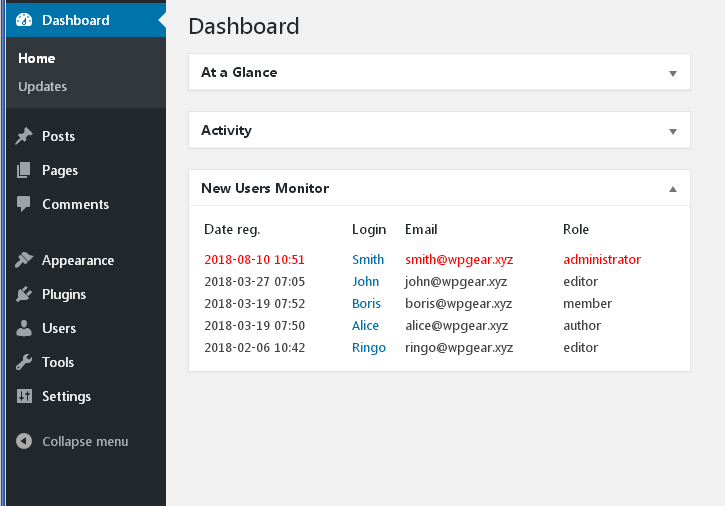Viewport: 725px width, 506px height.
Task: Click the Activity panel title
Action: 226,130
